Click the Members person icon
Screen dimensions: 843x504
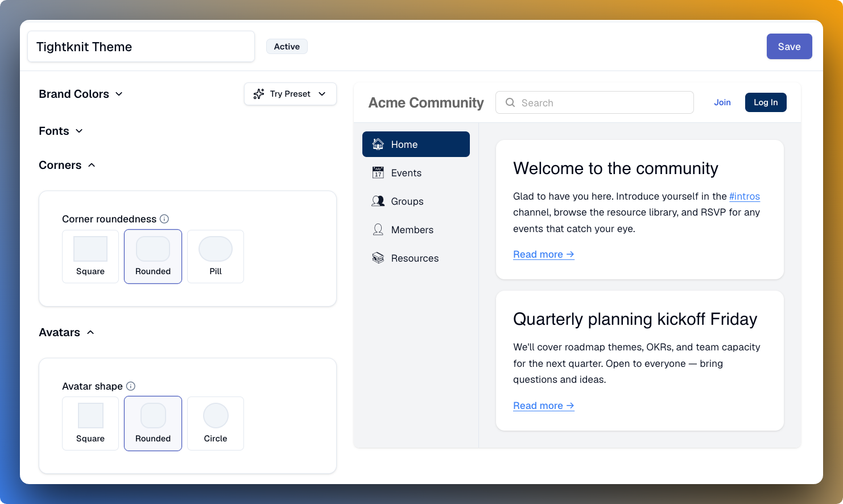[x=378, y=229]
